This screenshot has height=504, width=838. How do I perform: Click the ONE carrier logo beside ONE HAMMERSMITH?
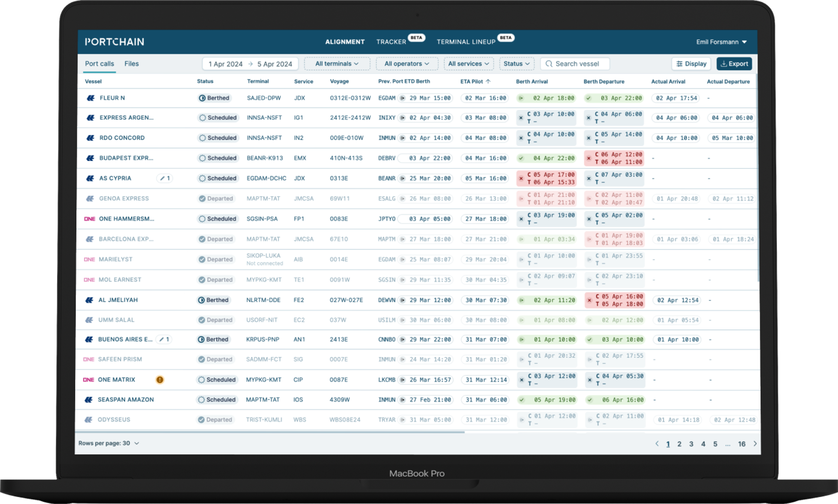[x=89, y=219]
